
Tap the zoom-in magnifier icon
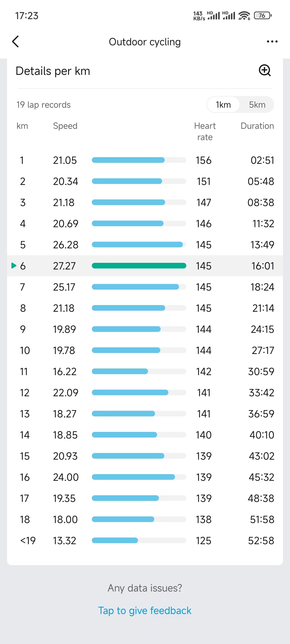point(265,70)
